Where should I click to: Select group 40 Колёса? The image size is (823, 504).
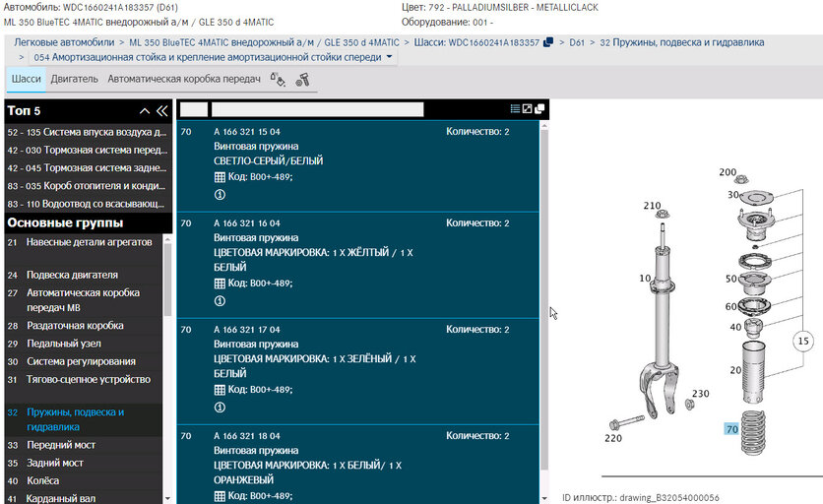click(x=84, y=481)
